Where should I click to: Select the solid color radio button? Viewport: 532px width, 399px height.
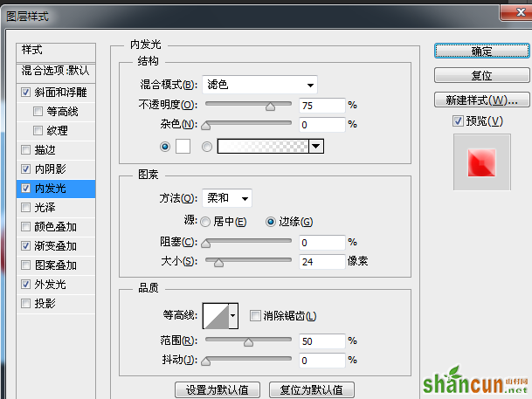165,147
